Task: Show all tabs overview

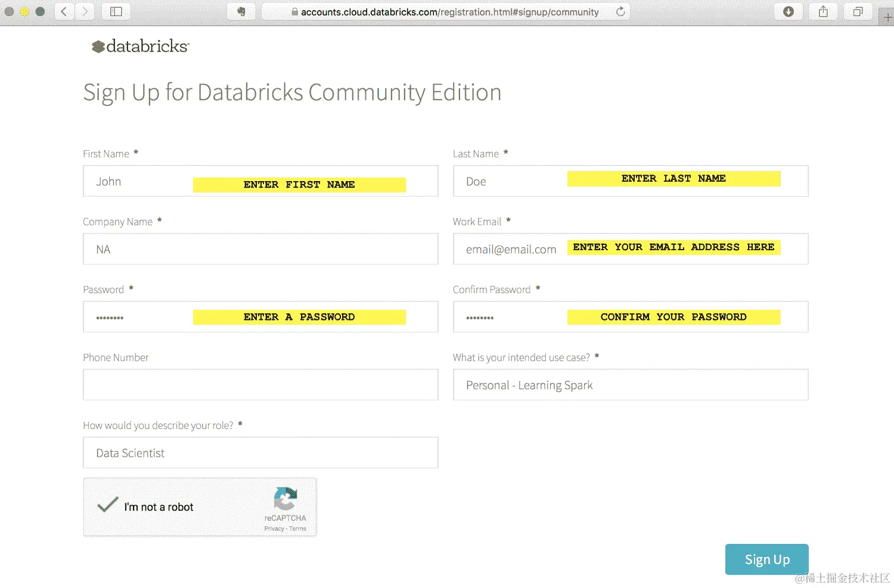Action: 858,11
